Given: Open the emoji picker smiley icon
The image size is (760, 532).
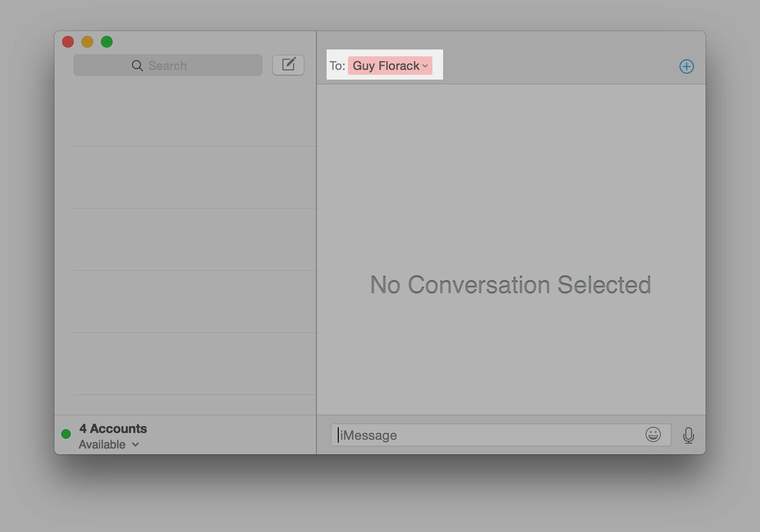Looking at the screenshot, I should pyautogui.click(x=653, y=435).
